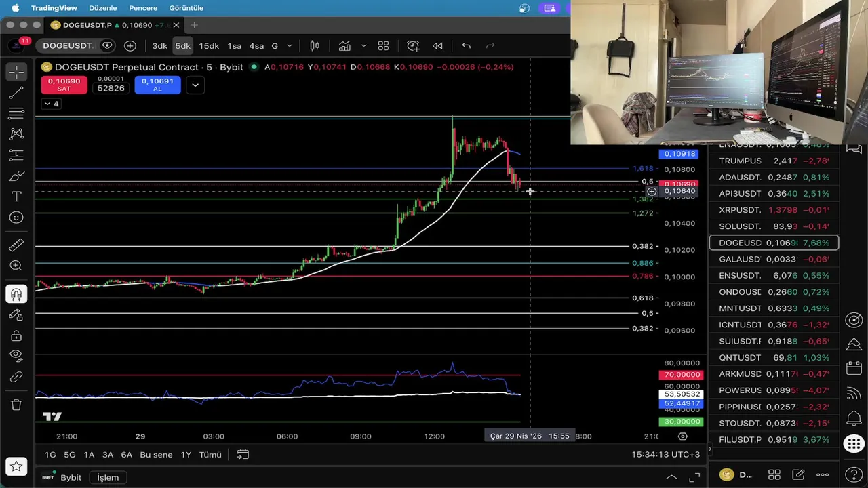
Task: Open the drawing link sync tool
Action: pos(16,378)
